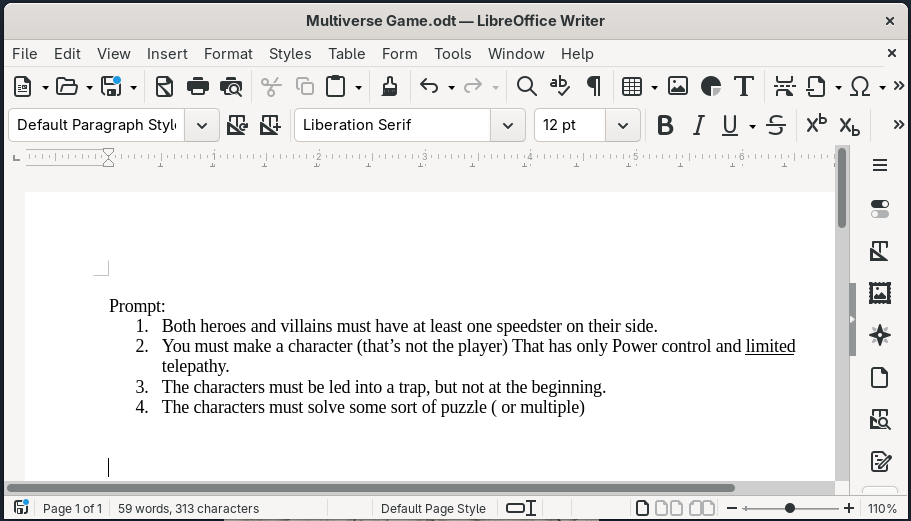The image size is (911, 521).
Task: Open the Styles menu
Action: (x=290, y=54)
